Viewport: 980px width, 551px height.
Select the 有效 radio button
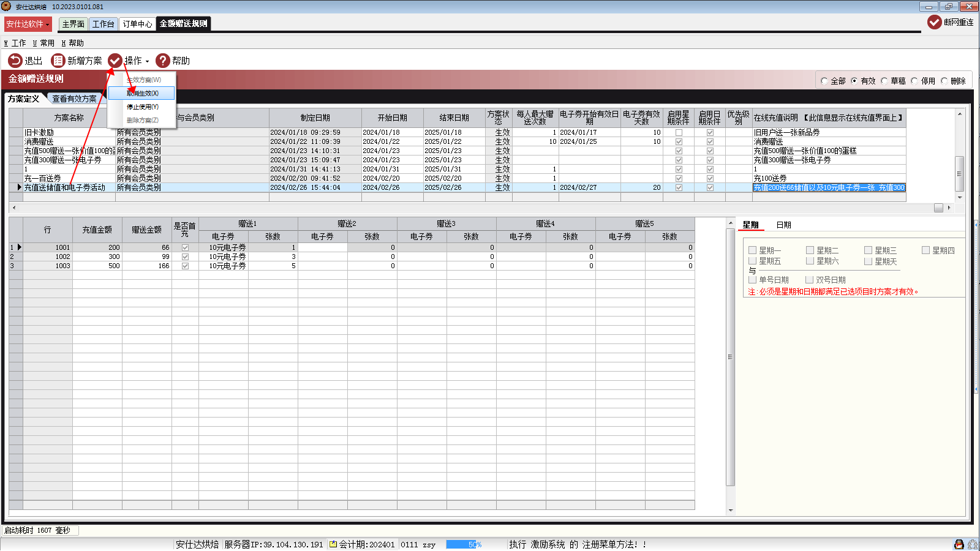click(x=854, y=81)
